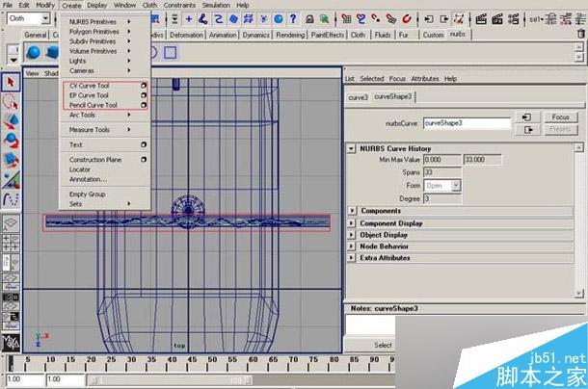Click the Select button
This screenshot has width=588, height=389.
(383, 345)
